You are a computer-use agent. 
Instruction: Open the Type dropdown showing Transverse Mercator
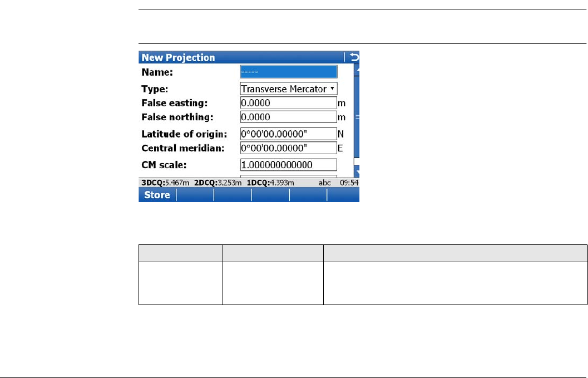pos(288,89)
